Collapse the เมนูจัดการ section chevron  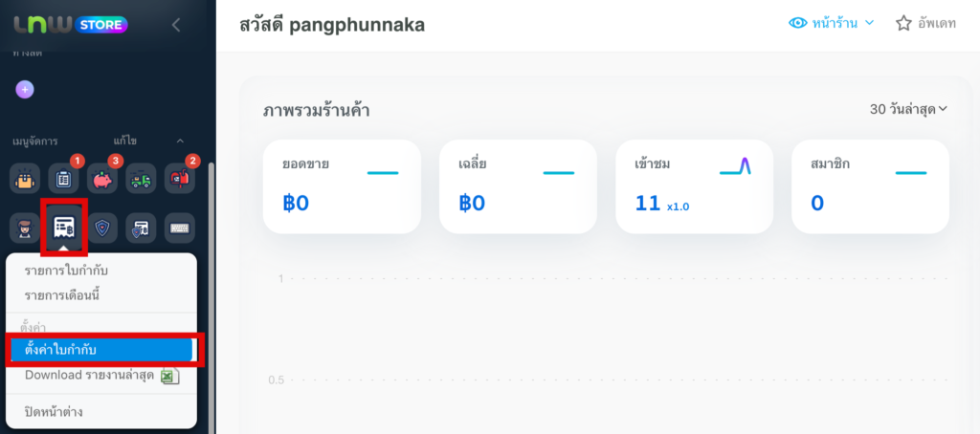pyautogui.click(x=180, y=141)
